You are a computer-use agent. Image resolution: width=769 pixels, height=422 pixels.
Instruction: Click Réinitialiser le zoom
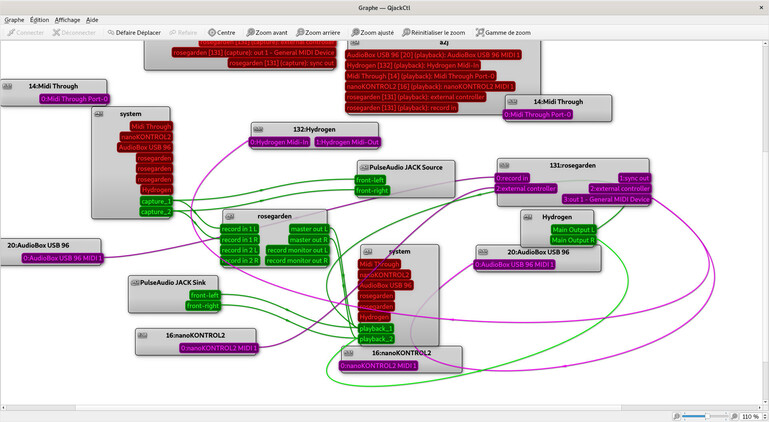[434, 32]
